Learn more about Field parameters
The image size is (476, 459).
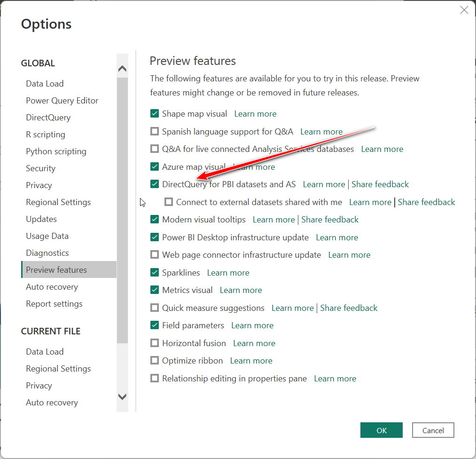coord(253,325)
